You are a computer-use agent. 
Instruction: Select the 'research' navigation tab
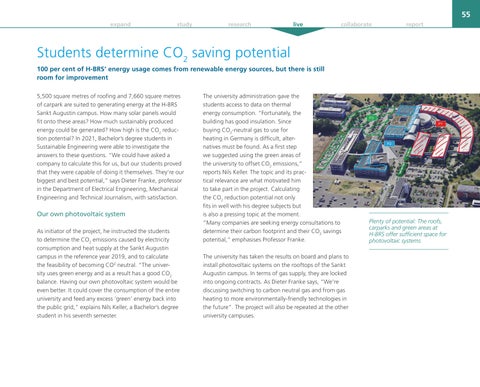239,24
